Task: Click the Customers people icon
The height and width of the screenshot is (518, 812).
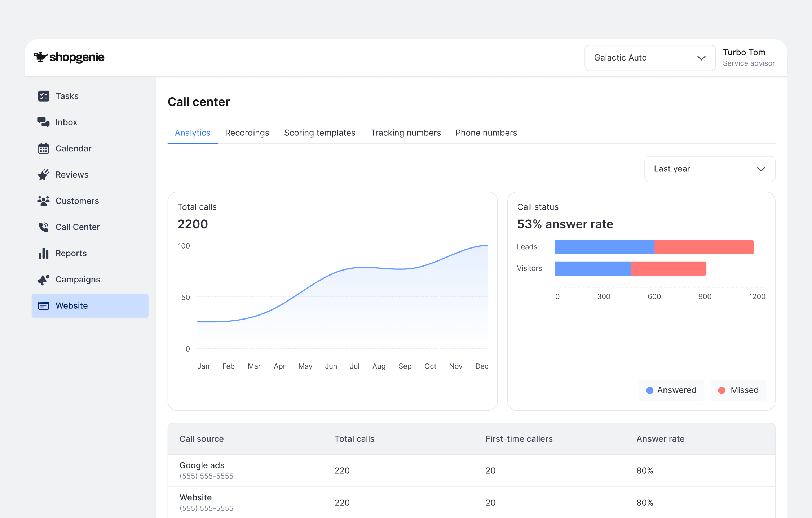Action: pyautogui.click(x=43, y=201)
